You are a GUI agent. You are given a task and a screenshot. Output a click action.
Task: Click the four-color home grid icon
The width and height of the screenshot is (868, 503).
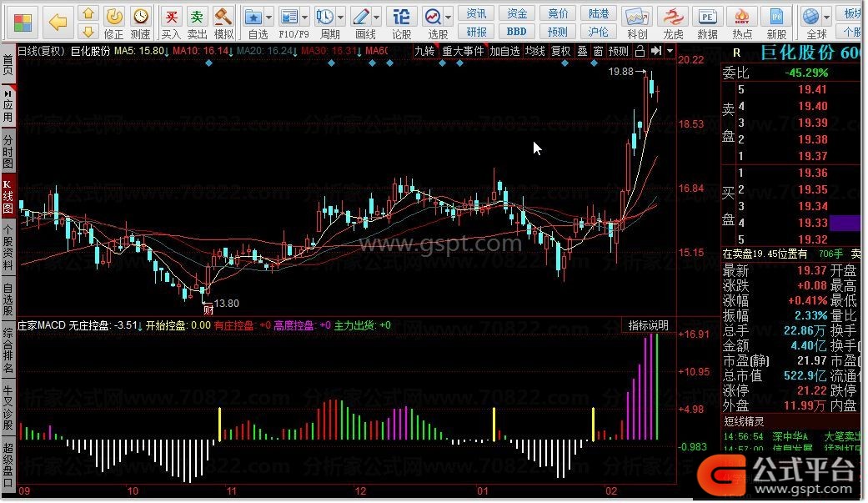coord(23,23)
